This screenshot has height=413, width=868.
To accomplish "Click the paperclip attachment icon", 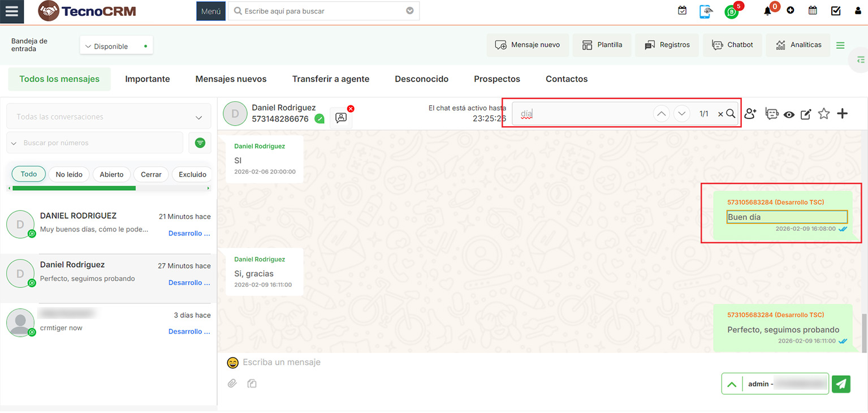I will pos(232,384).
